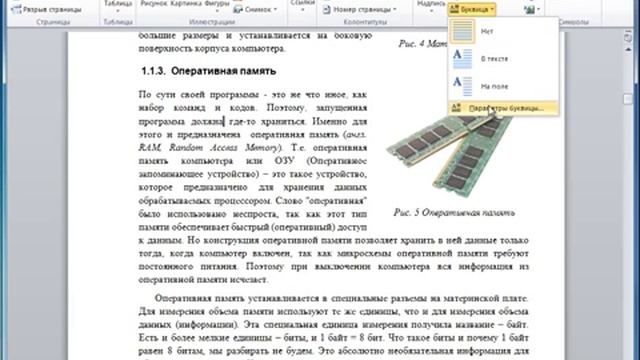
Task: Click the vertical scrollbar thumb
Action: tap(628, 99)
